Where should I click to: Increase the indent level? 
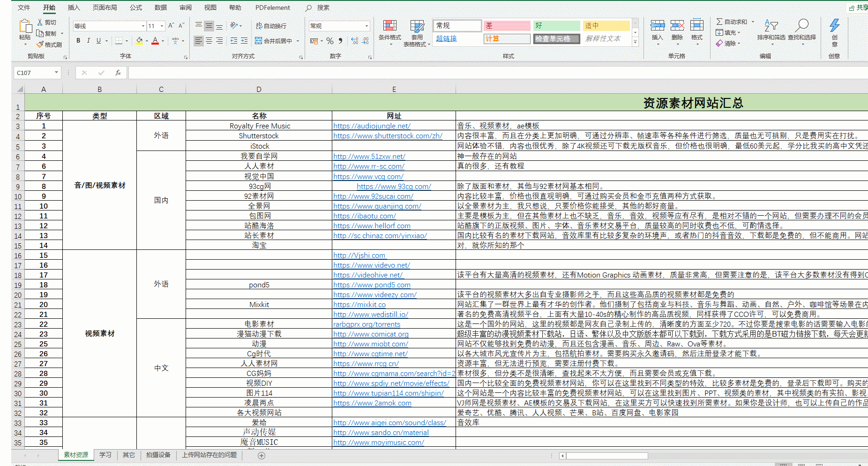[244, 41]
